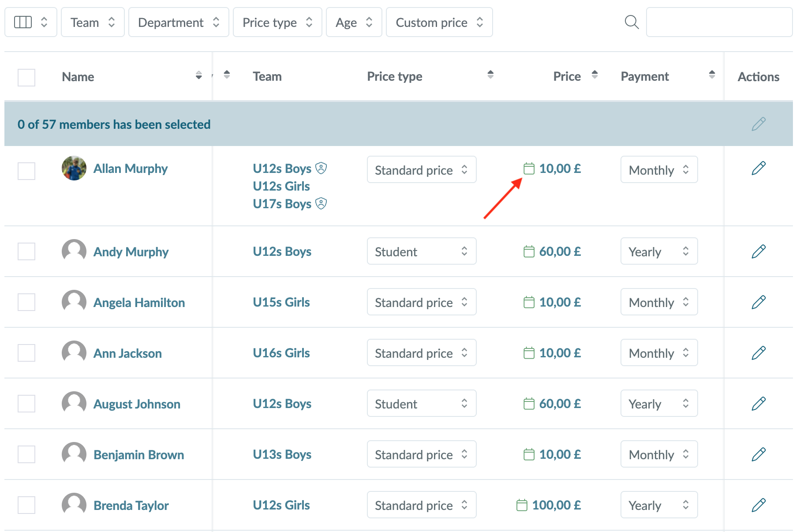This screenshot has width=800, height=532.
Task: Open the Age filter menu
Action: tap(354, 22)
